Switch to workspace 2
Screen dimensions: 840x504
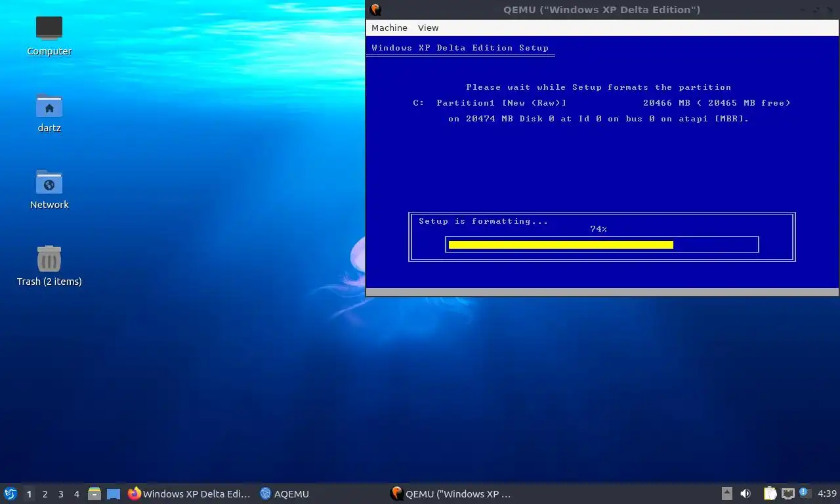click(x=45, y=493)
